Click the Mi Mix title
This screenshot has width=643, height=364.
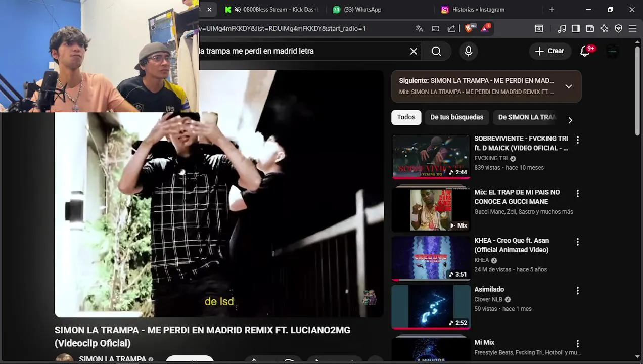click(484, 343)
